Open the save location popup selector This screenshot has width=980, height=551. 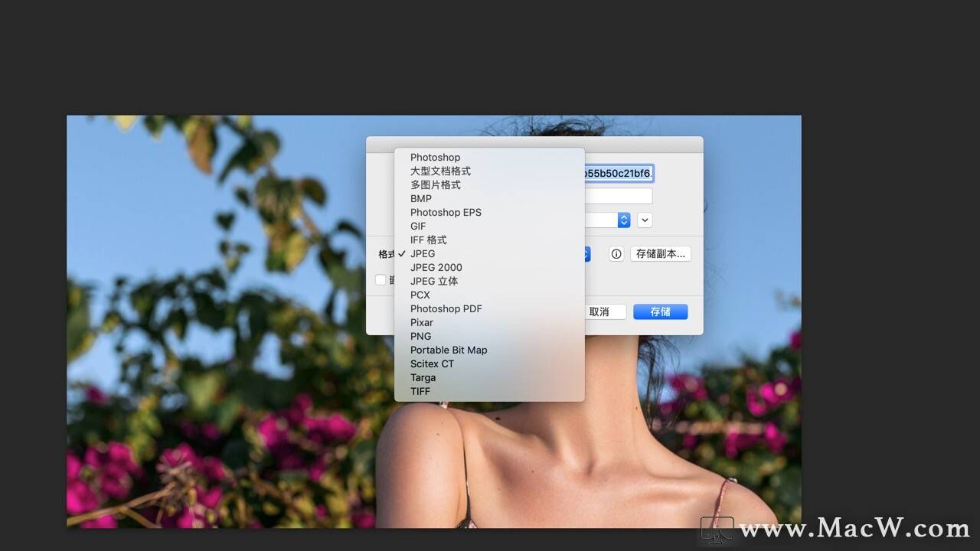point(622,220)
